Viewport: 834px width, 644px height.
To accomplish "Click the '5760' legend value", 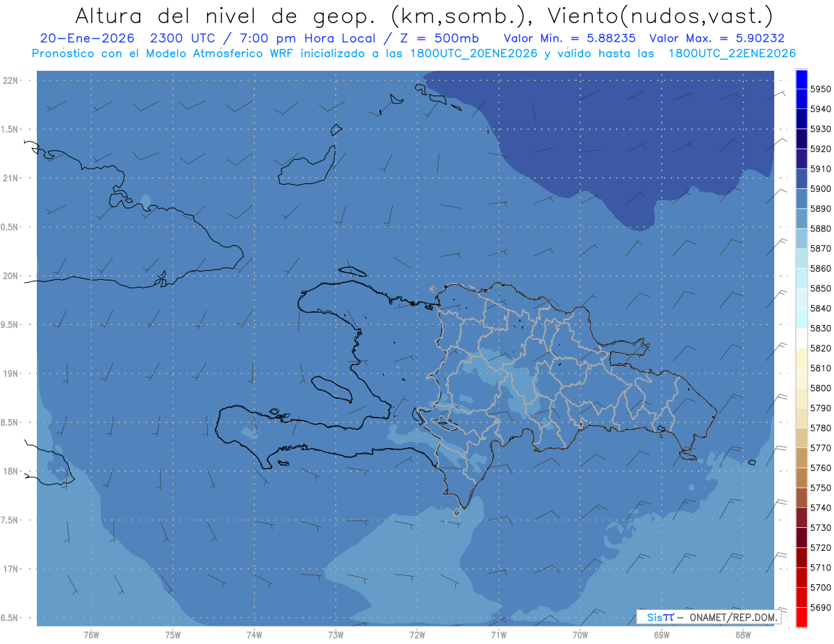I will [821, 468].
